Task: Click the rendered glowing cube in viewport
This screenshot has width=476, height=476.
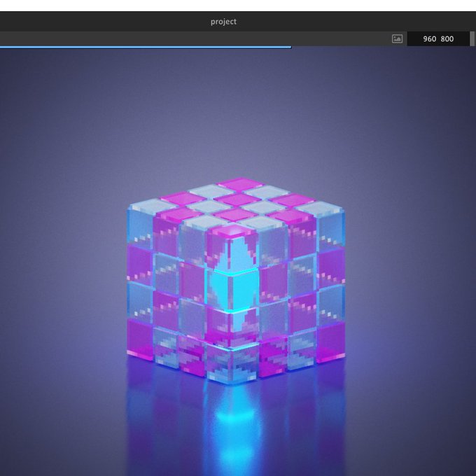Action: point(236,281)
